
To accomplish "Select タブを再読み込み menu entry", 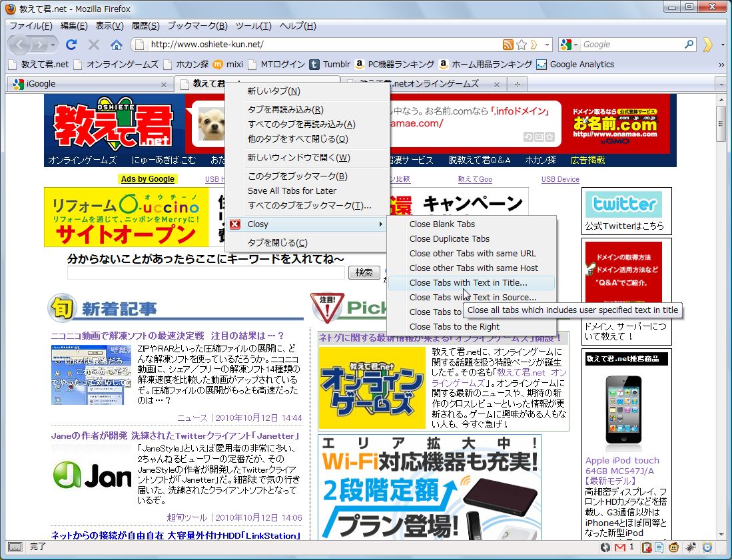I will (307, 110).
